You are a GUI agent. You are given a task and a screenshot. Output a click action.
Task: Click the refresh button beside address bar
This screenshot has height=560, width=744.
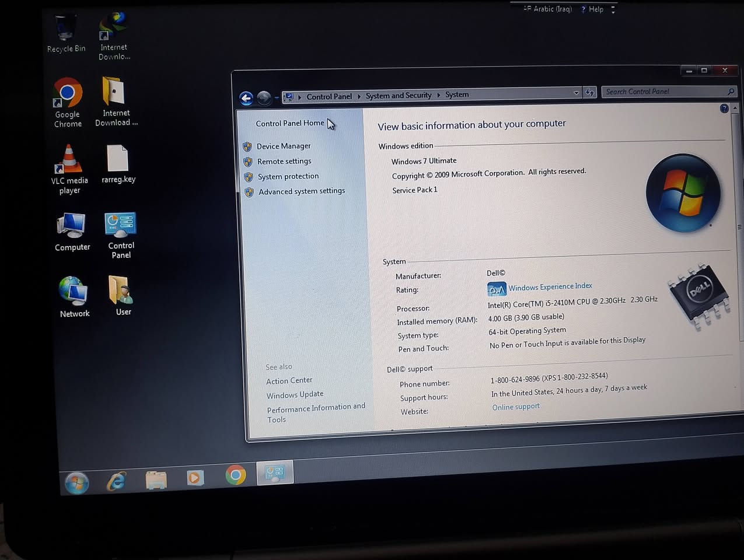point(590,92)
